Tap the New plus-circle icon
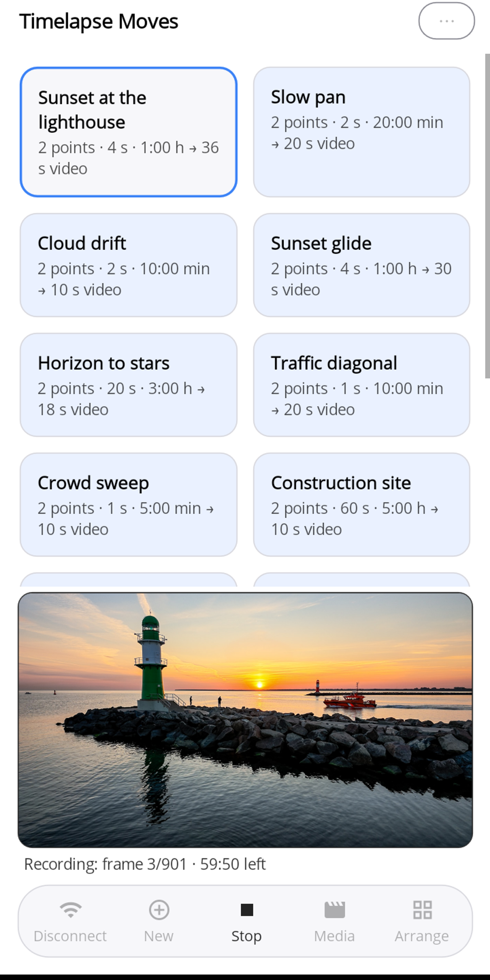This screenshot has width=490, height=980. [x=159, y=910]
